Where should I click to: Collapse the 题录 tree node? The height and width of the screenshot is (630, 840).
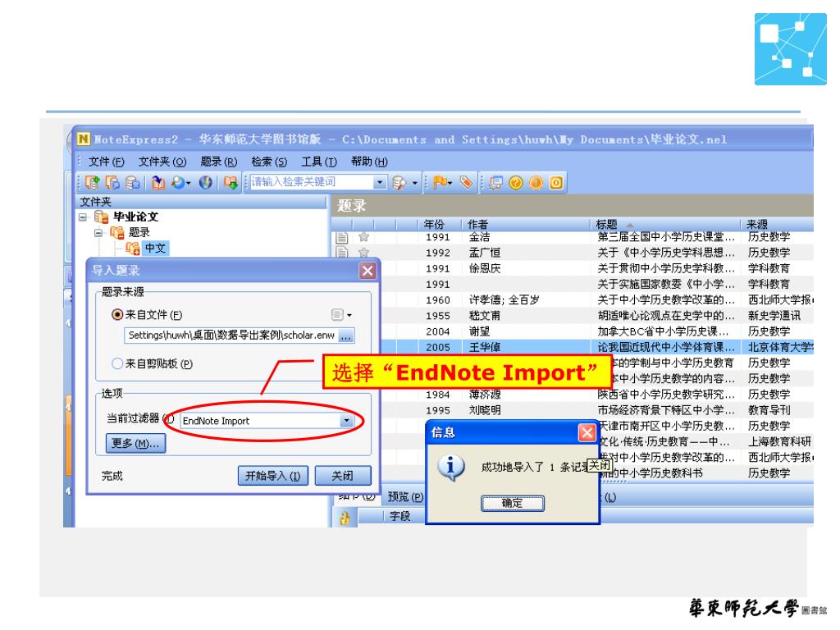pos(98,232)
